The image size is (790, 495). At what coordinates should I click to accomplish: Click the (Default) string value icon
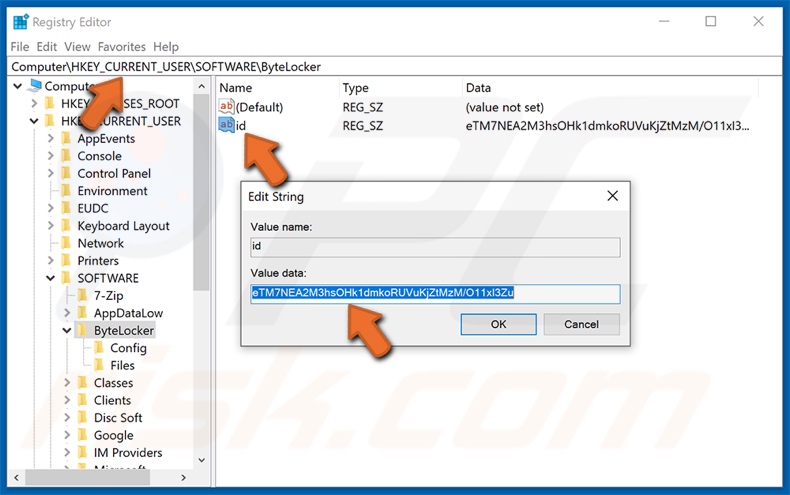226,106
